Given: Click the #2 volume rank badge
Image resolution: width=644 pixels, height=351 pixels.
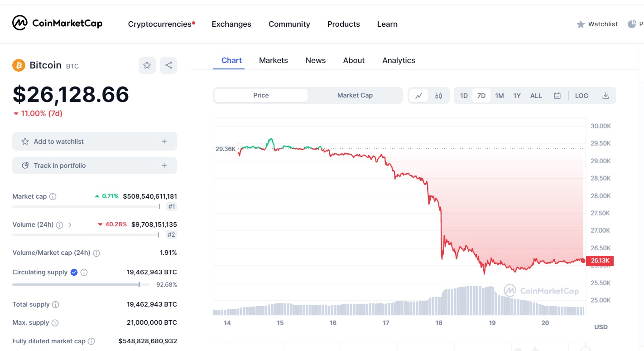Looking at the screenshot, I should tap(172, 235).
